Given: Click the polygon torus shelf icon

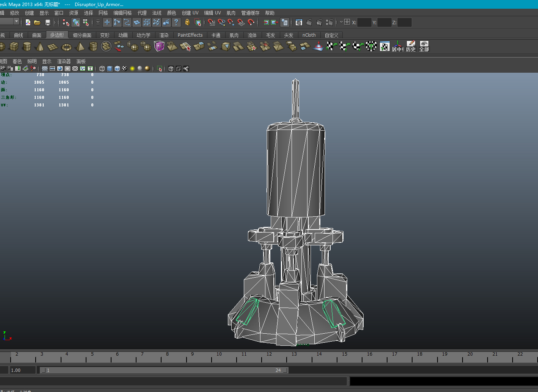Looking at the screenshot, I should coord(67,47).
